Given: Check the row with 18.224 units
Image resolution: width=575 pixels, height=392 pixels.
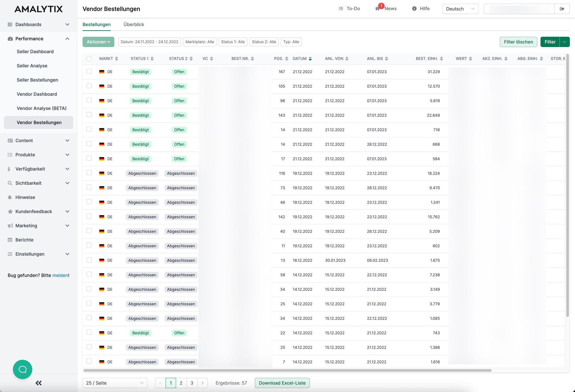Looking at the screenshot, I should coord(89,173).
